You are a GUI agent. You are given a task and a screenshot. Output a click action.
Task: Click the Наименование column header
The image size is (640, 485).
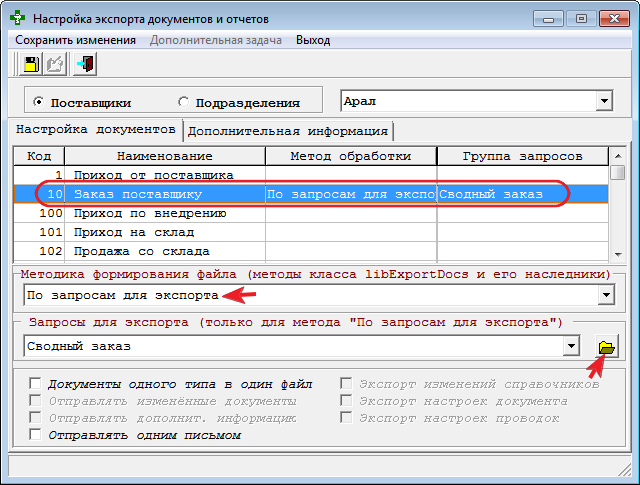click(x=165, y=156)
